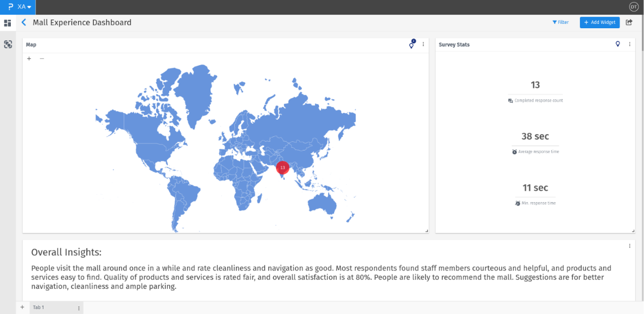The image size is (644, 314).
Task: Click the share dashboard icon
Action: [629, 23]
